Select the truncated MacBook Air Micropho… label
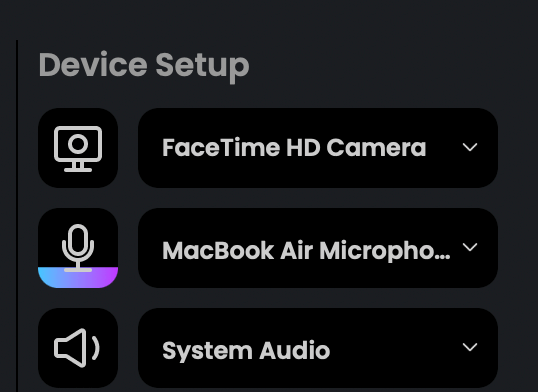Screen dimensions: 538x392 (x=306, y=251)
